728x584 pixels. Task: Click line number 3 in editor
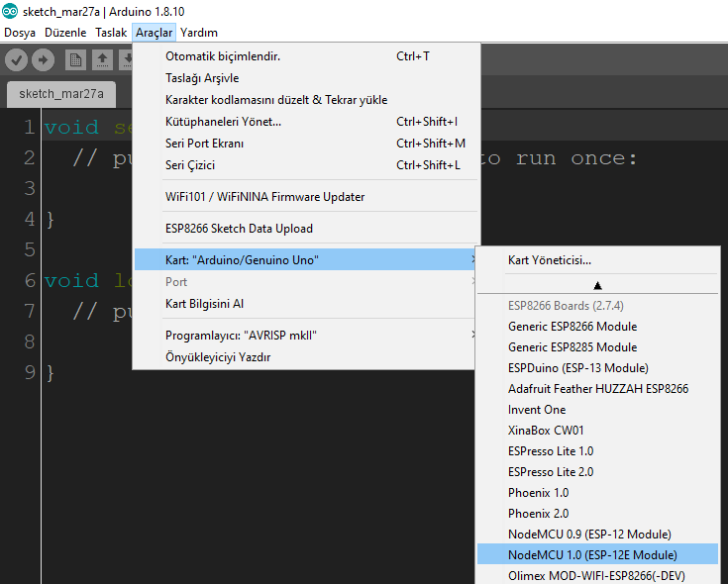point(30,189)
